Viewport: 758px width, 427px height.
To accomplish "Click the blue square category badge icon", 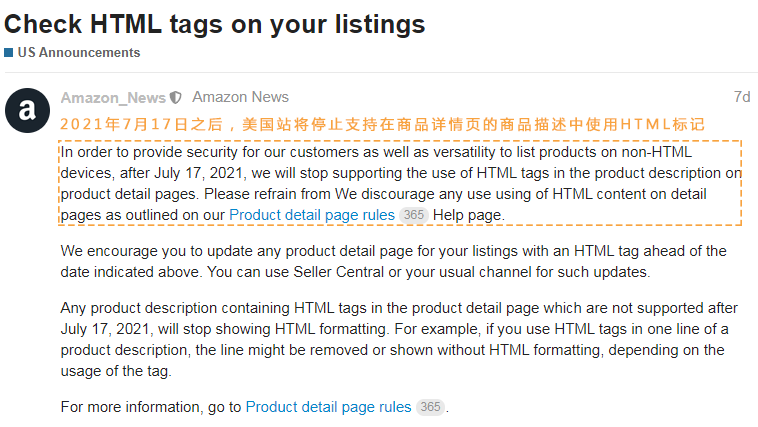I will 8,52.
